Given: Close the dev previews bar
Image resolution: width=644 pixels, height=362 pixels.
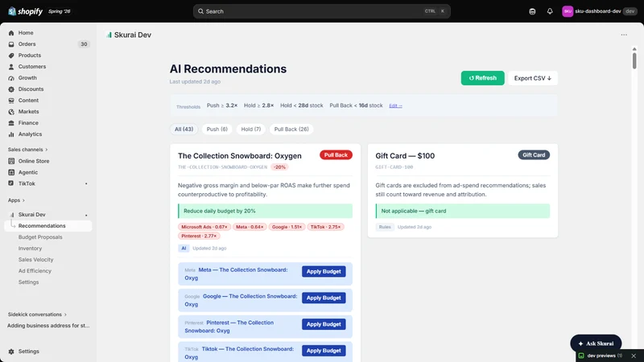Looking at the screenshot, I should pyautogui.click(x=634, y=356).
